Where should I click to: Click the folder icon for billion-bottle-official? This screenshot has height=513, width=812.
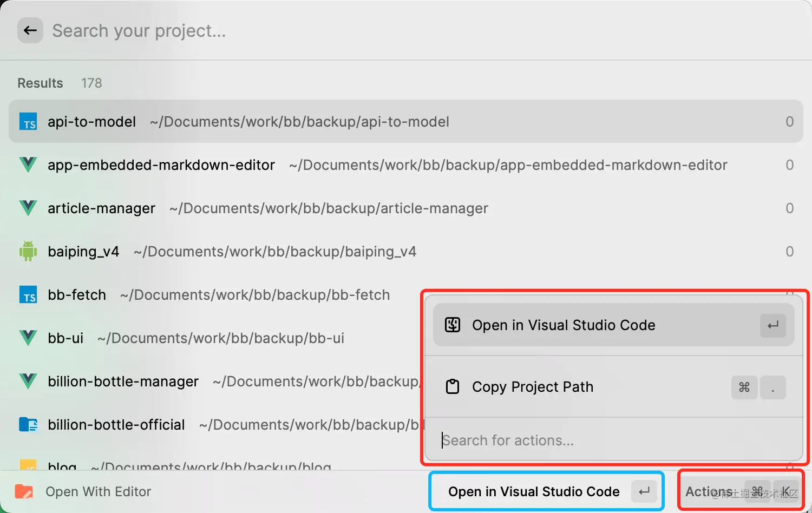28,424
